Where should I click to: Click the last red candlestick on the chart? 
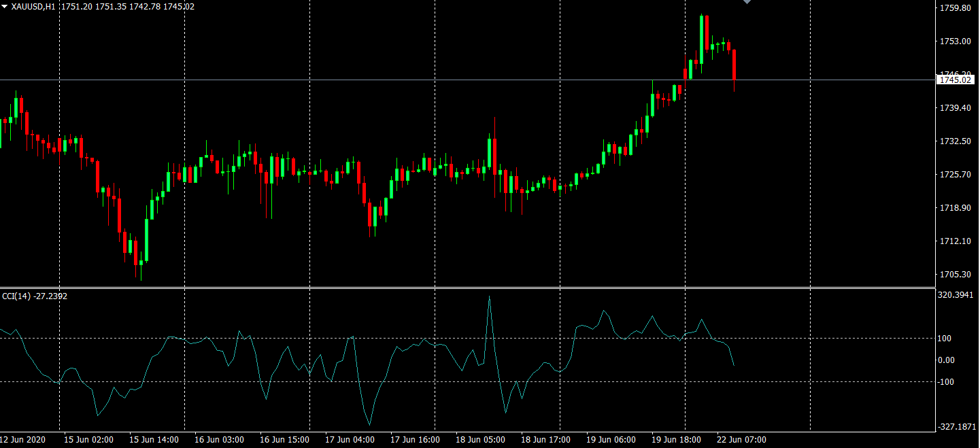click(734, 65)
